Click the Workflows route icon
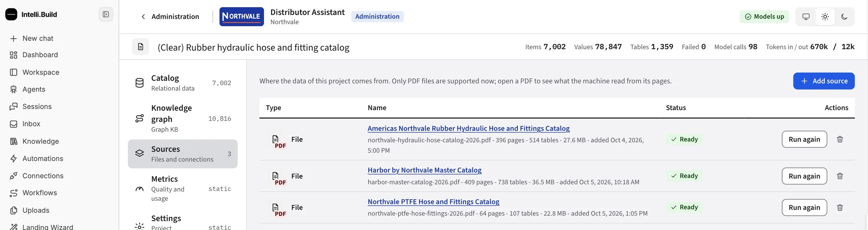Image resolution: width=868 pixels, height=230 pixels. [13, 193]
